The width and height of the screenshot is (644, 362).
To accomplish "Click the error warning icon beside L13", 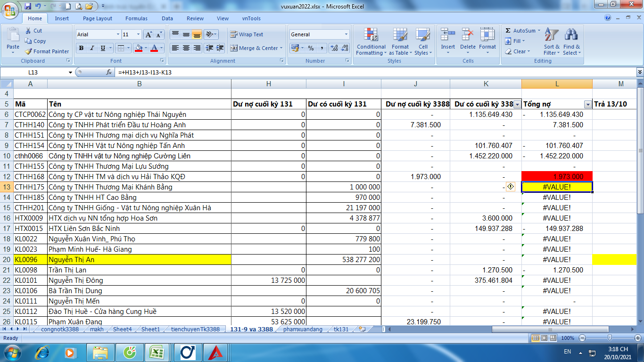I will click(x=511, y=187).
